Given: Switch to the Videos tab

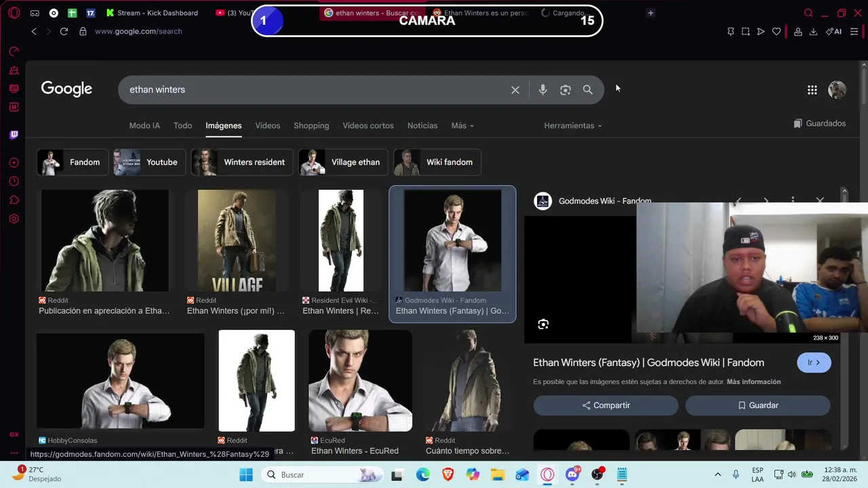Looking at the screenshot, I should pos(267,125).
